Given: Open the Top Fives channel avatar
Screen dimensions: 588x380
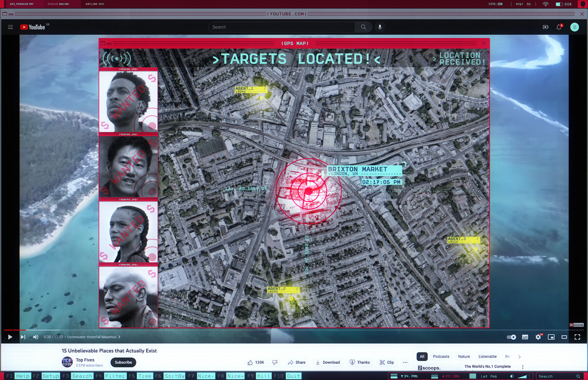Looking at the screenshot, I should tap(67, 362).
